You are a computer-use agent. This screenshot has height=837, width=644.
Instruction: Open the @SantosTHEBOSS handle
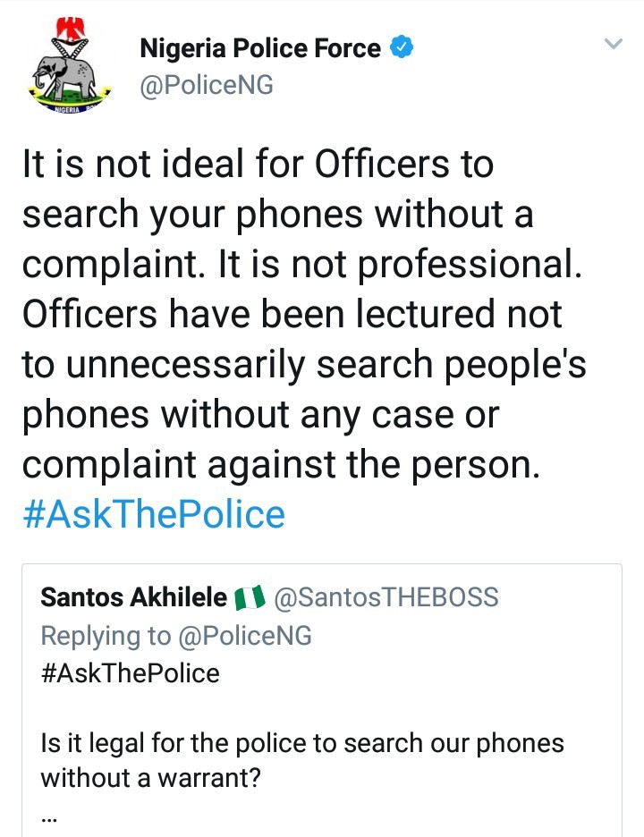(x=386, y=597)
